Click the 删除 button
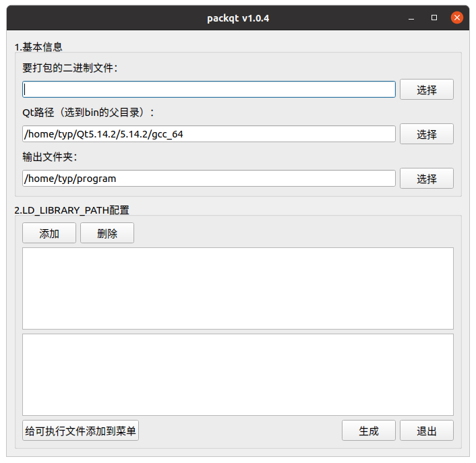Viewport: 476px width, 463px height. click(x=107, y=233)
